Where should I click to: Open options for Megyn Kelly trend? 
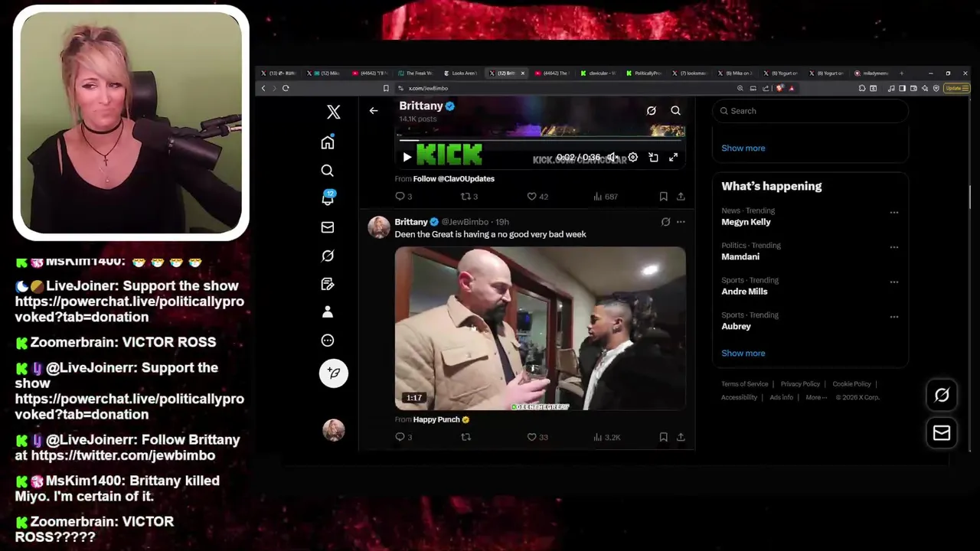click(893, 213)
